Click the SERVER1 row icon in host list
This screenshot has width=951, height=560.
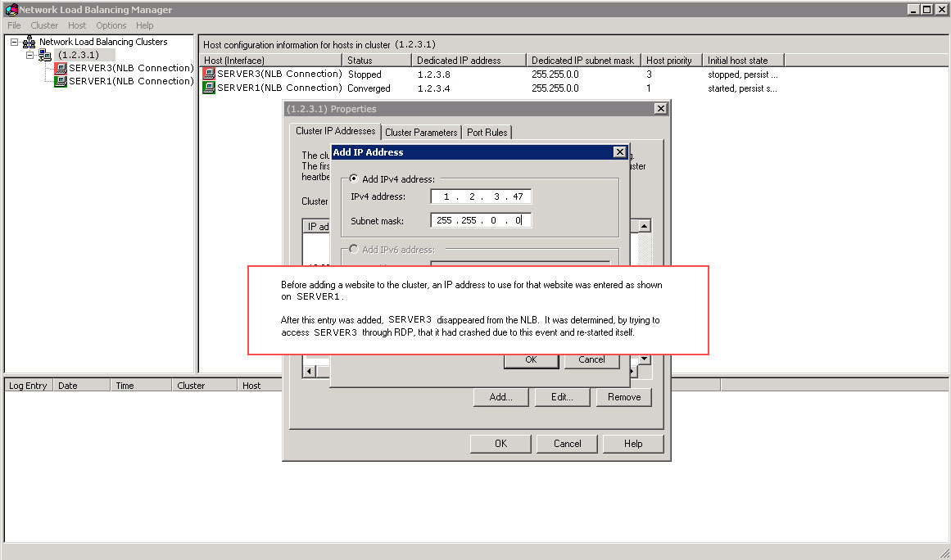point(209,88)
